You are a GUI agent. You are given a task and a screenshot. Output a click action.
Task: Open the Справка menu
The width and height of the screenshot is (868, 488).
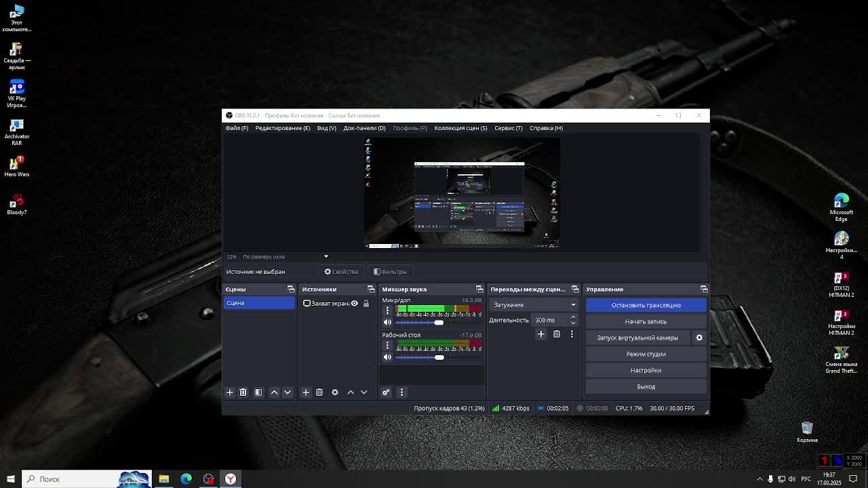[546, 127]
